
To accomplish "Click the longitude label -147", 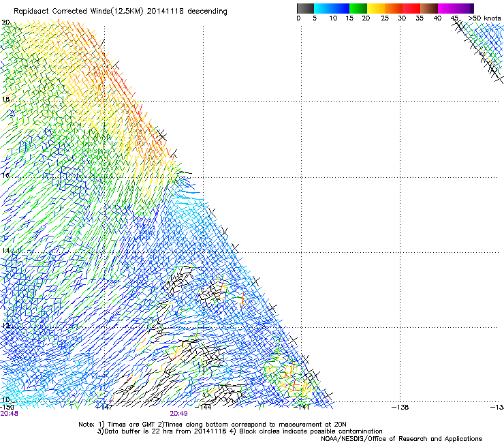I will (104, 408).
